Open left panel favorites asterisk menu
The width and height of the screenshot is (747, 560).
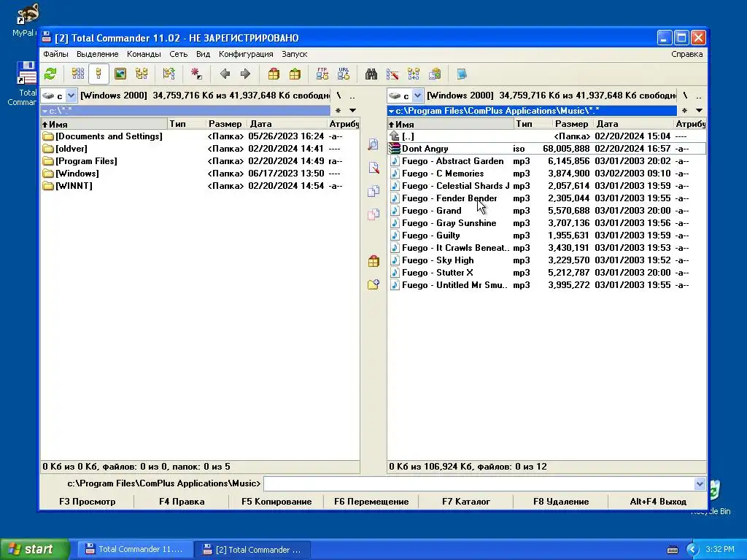(x=338, y=111)
